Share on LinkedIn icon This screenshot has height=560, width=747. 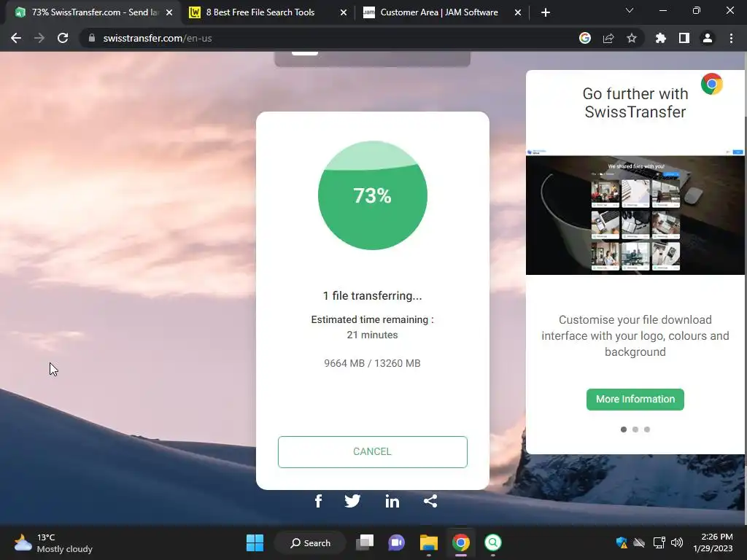click(x=392, y=501)
